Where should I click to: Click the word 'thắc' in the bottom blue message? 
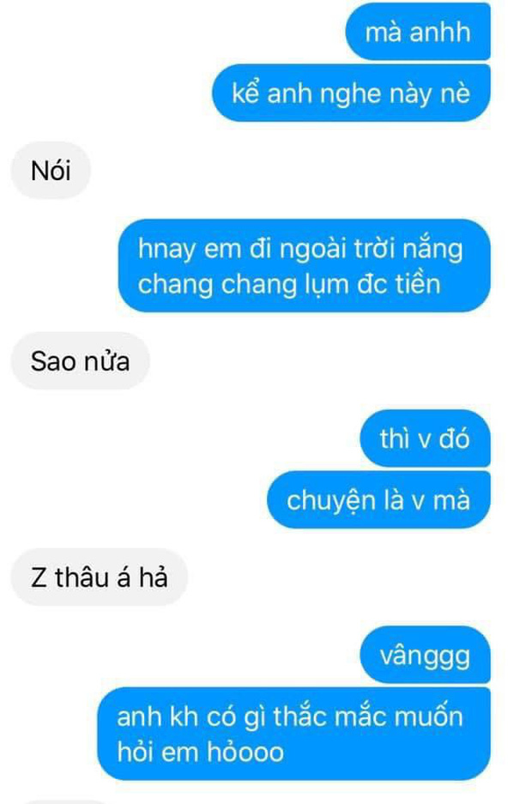coord(299,716)
